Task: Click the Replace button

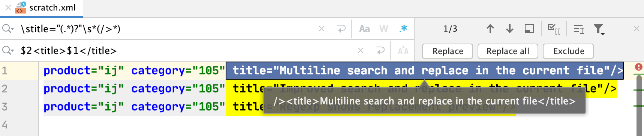Action: coord(448,51)
